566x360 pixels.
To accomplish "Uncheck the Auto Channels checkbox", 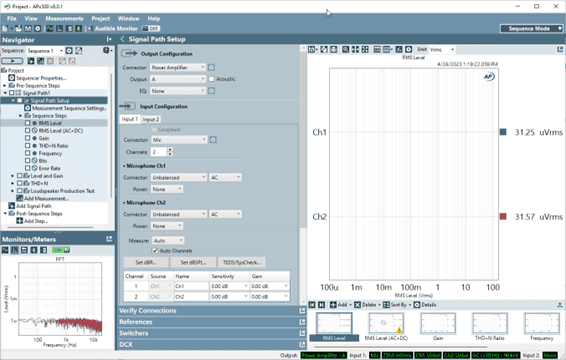I will (155, 251).
